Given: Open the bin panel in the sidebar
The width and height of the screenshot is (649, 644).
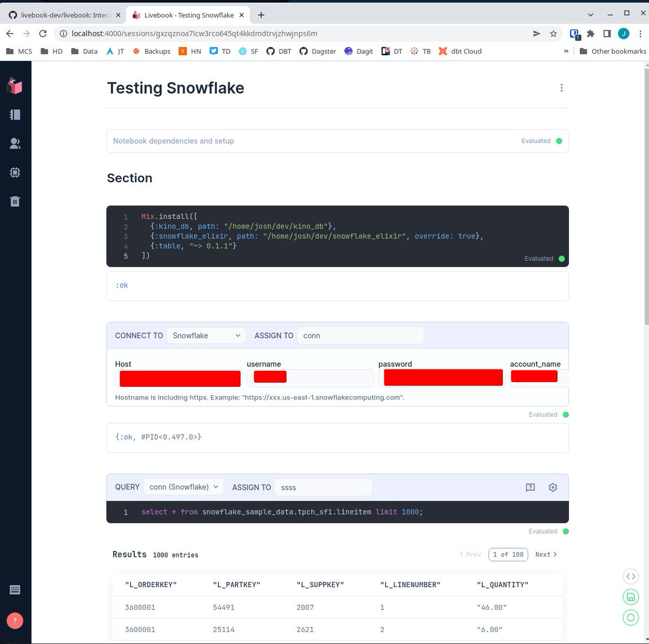Looking at the screenshot, I should coord(15,201).
